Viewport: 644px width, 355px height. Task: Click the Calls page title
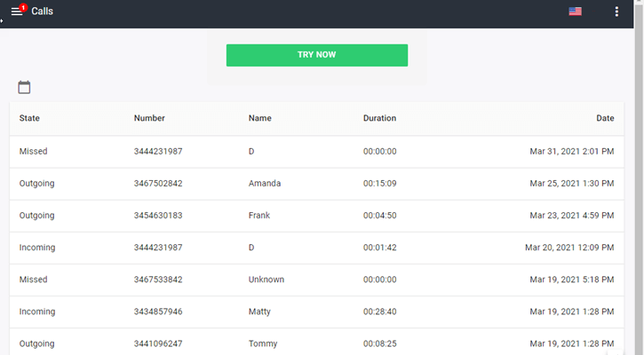tap(43, 11)
